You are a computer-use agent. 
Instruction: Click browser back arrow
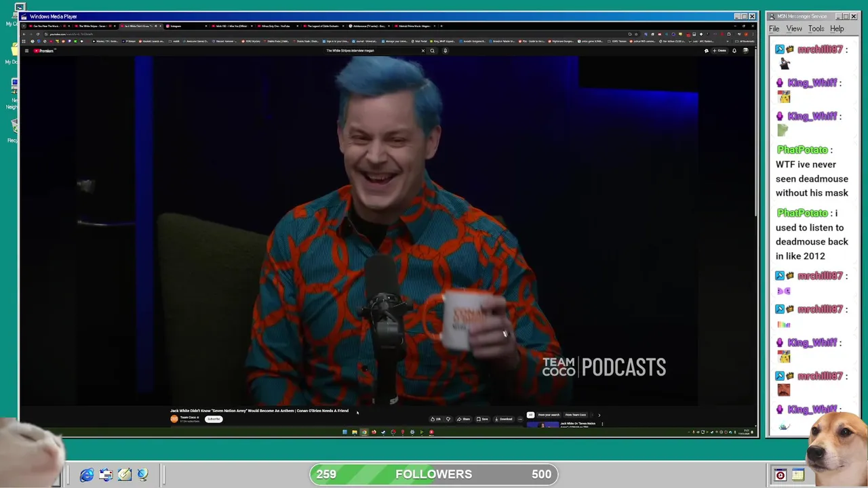(x=24, y=34)
